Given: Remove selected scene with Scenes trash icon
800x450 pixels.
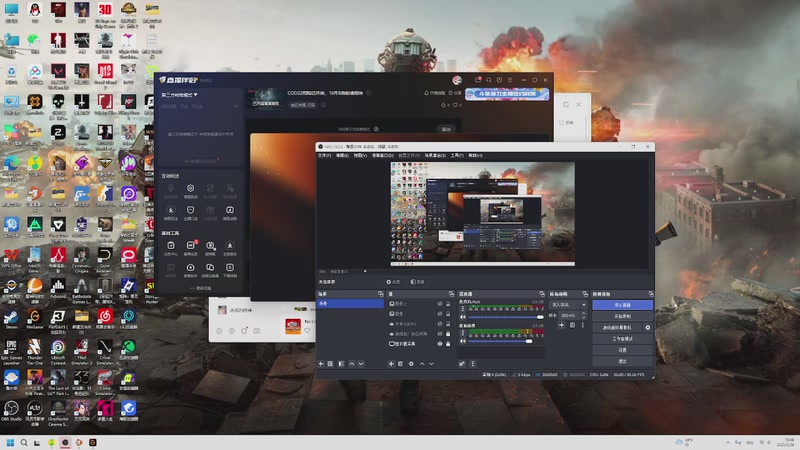Looking at the screenshot, I should (x=330, y=364).
